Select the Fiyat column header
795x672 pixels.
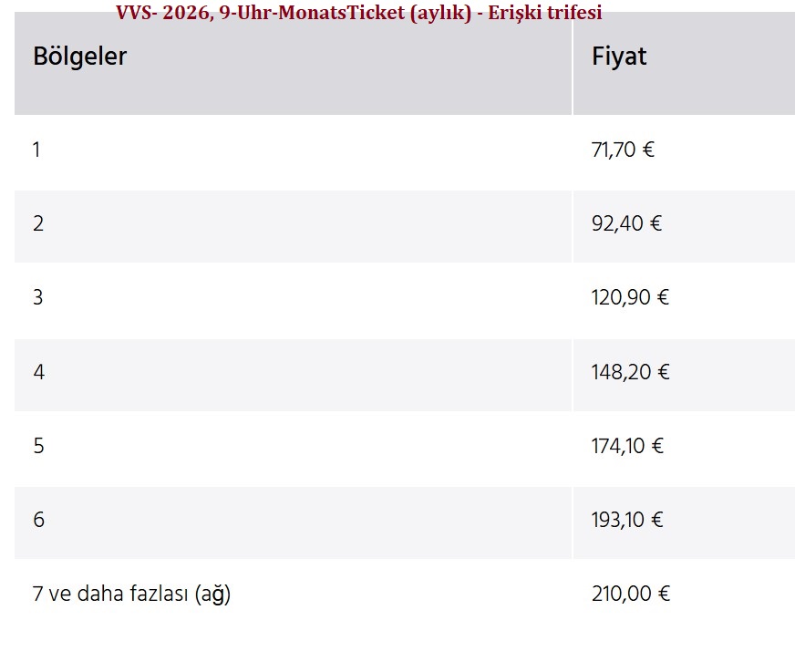[x=619, y=57]
